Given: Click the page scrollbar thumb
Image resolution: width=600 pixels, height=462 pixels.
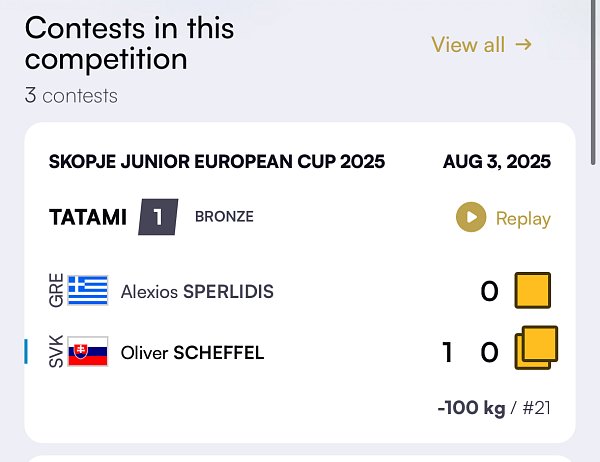Looking at the screenshot, I should tap(593, 82).
